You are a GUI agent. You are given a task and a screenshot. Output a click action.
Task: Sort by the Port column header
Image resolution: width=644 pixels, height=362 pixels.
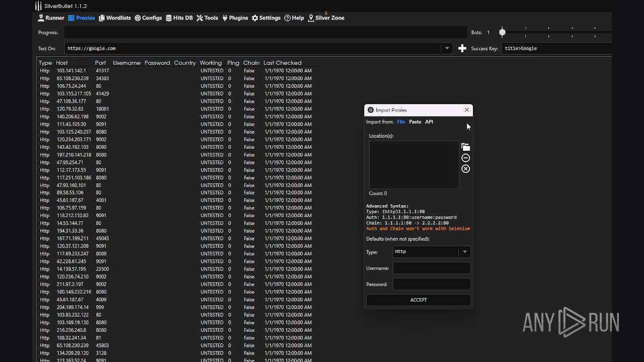100,63
